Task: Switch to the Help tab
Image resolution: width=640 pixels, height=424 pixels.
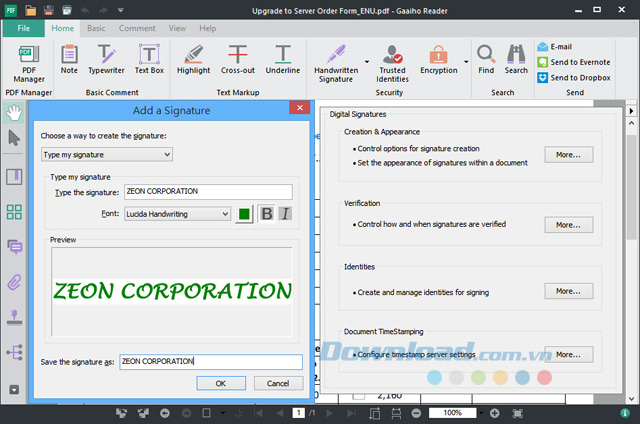Action: (x=207, y=28)
